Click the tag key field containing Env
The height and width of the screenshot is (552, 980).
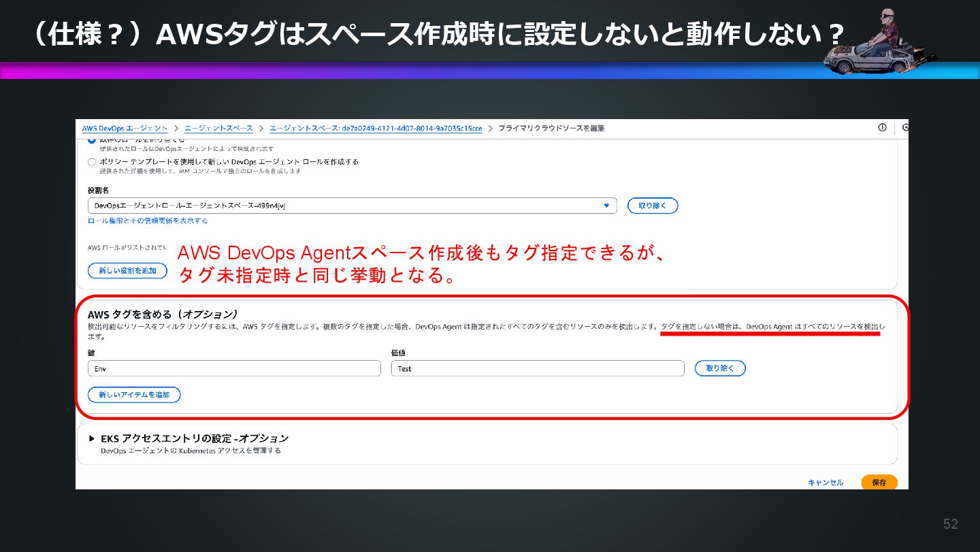coord(234,368)
